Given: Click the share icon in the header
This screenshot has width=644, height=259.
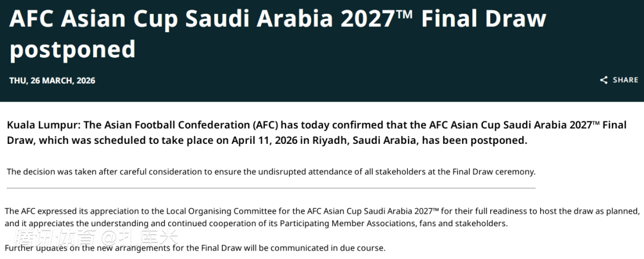Looking at the screenshot, I should point(603,80).
